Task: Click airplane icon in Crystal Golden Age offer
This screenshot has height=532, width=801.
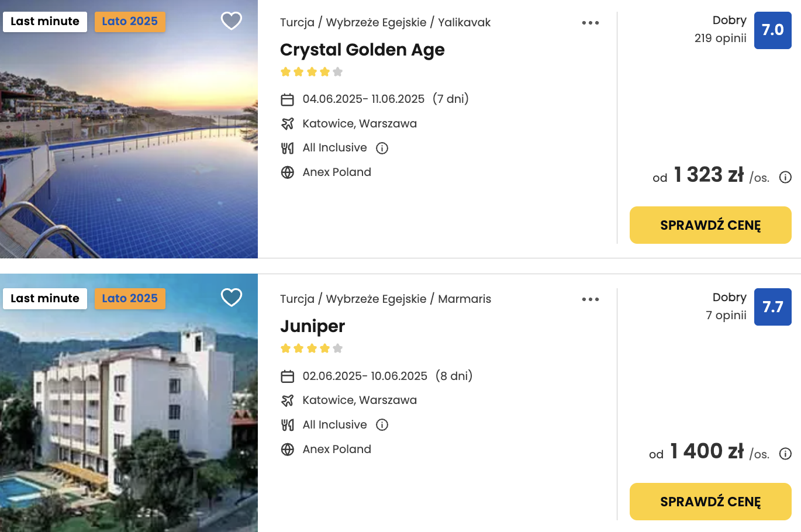Action: point(287,124)
